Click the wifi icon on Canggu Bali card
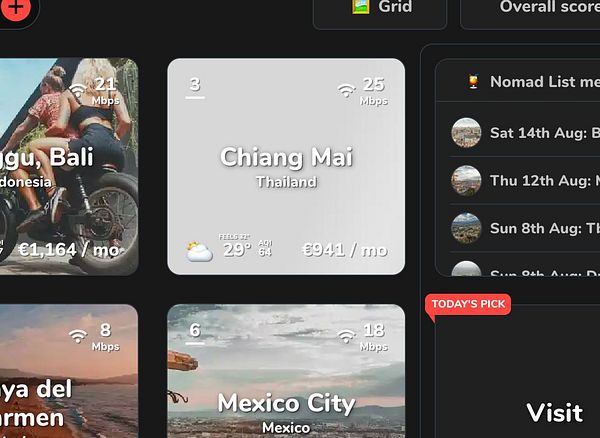Image resolution: width=600 pixels, height=438 pixels. [x=78, y=90]
